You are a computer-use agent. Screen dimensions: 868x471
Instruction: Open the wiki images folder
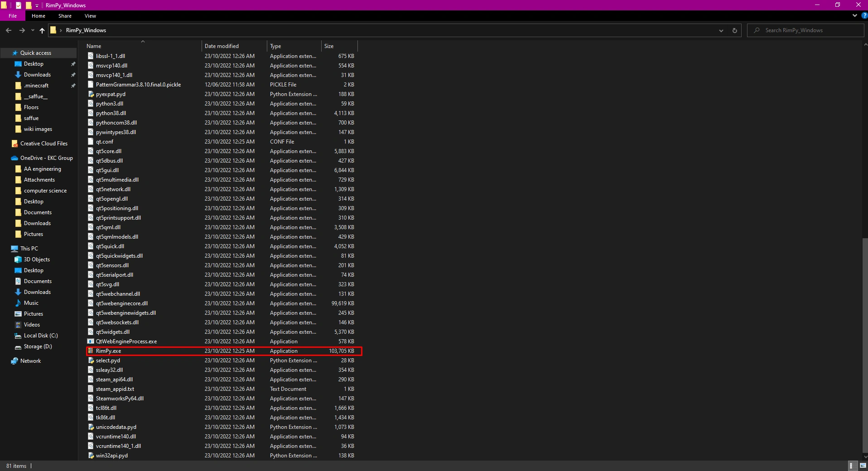[x=38, y=129]
